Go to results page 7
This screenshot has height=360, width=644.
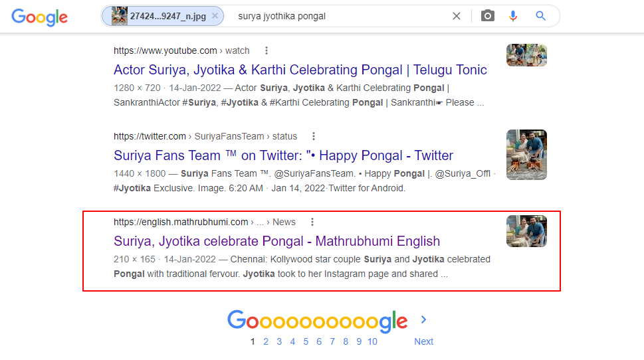(x=332, y=341)
